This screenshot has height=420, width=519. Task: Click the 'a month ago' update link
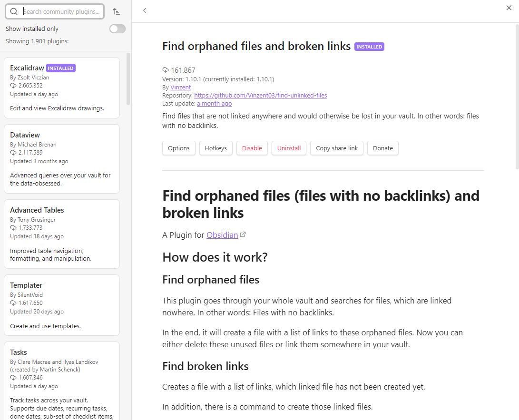[215, 104]
